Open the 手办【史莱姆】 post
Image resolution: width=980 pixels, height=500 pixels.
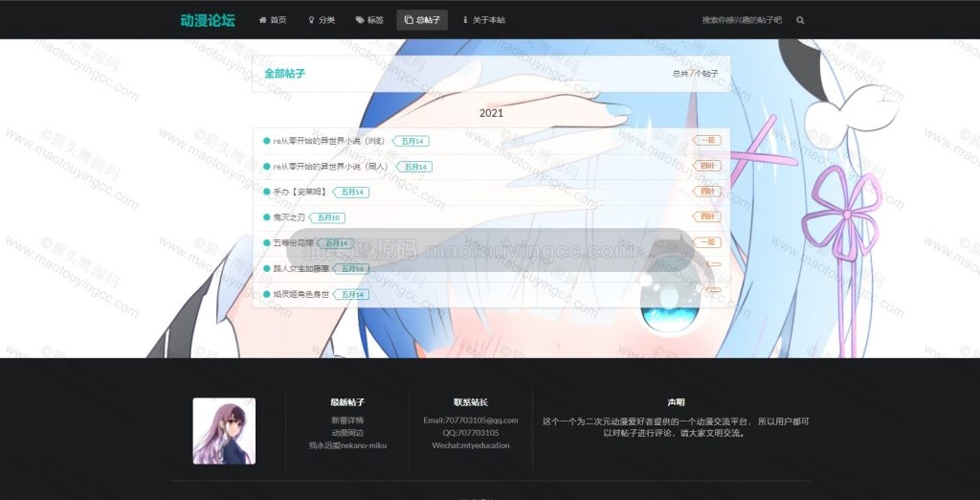coord(300,193)
